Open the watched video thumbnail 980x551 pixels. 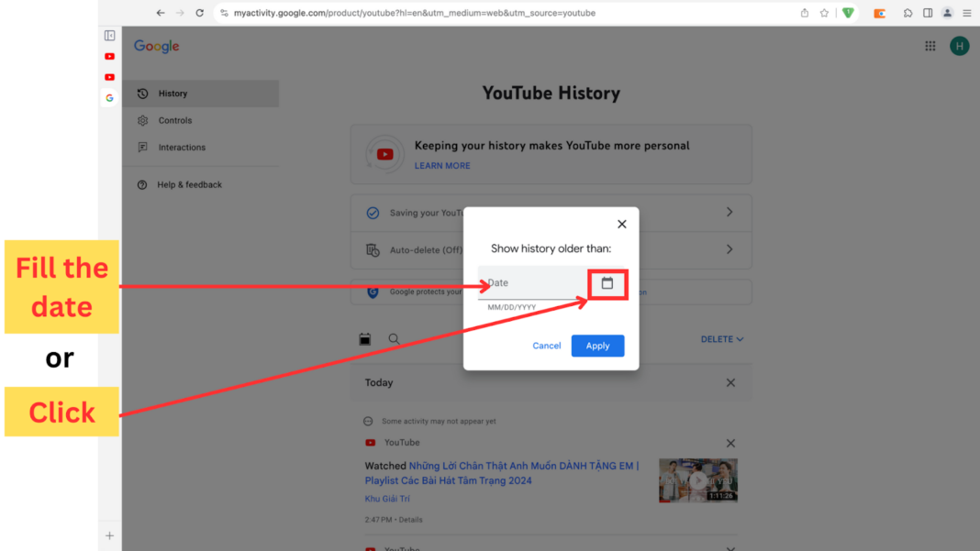click(697, 479)
